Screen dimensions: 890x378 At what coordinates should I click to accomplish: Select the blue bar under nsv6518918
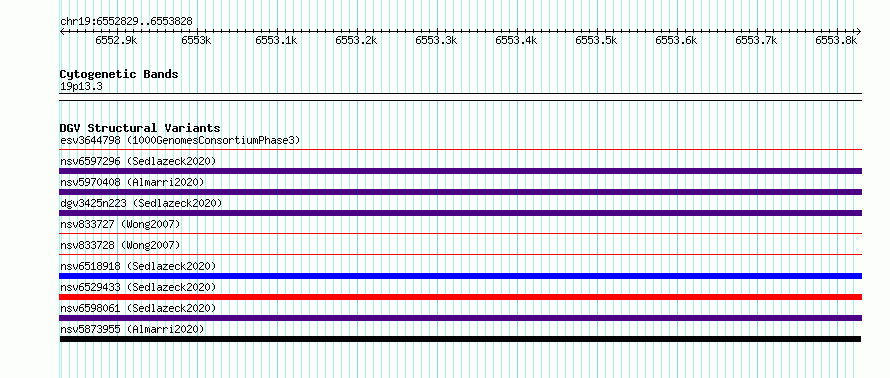(x=460, y=276)
